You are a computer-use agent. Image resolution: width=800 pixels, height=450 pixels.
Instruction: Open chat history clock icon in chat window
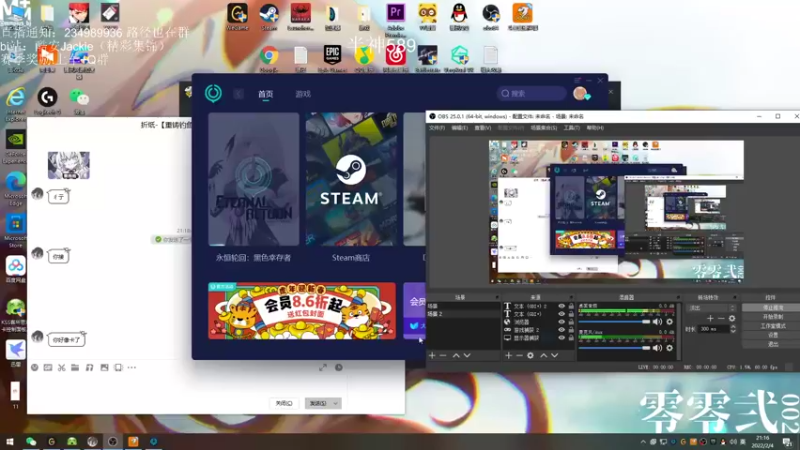tap(339, 367)
